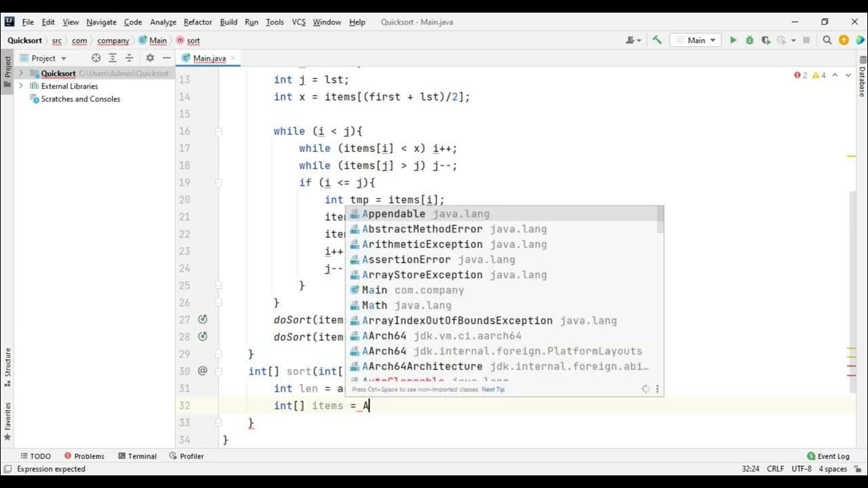The height and width of the screenshot is (488, 868).
Task: Open Search Everywhere magnifier icon
Action: (x=827, y=40)
